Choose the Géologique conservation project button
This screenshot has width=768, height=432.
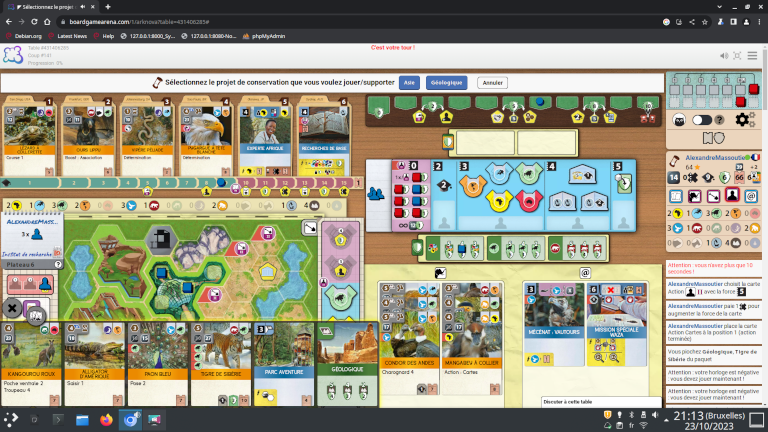pyautogui.click(x=446, y=83)
